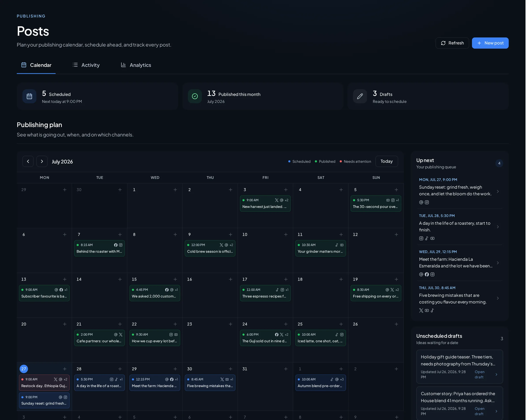The image size is (529, 420).
Task: Open Three espresso recipes post
Action: [265, 293]
